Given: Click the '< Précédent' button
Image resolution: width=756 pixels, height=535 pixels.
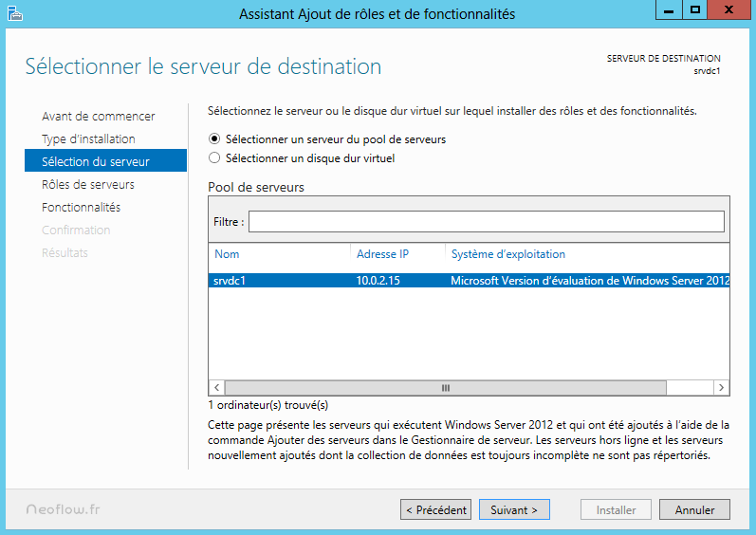Looking at the screenshot, I should pos(435,510).
